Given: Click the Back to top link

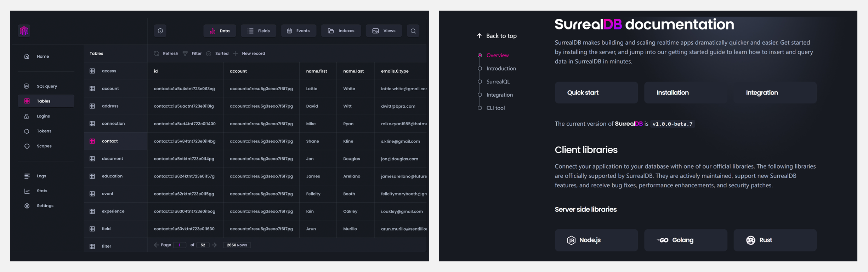Looking at the screenshot, I should click(497, 36).
